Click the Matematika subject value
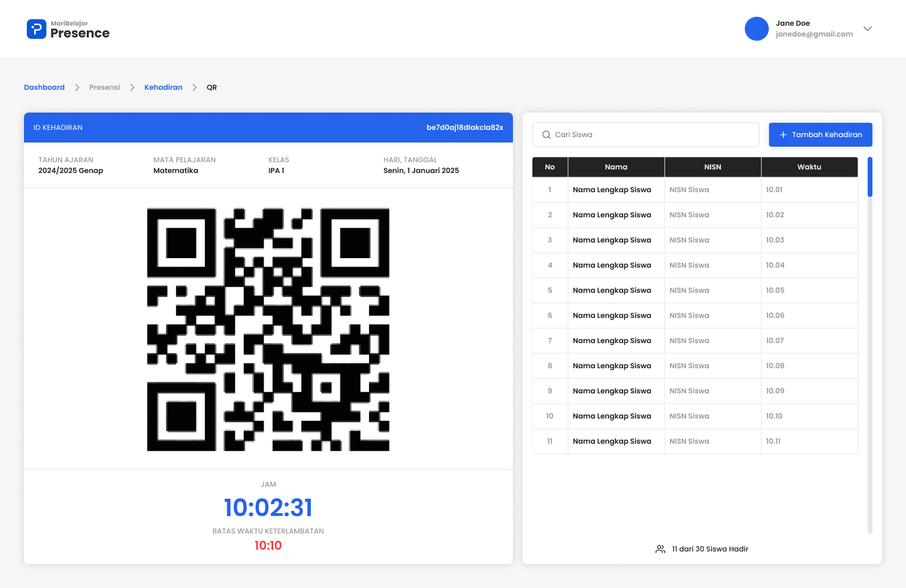906x588 pixels. [x=176, y=171]
